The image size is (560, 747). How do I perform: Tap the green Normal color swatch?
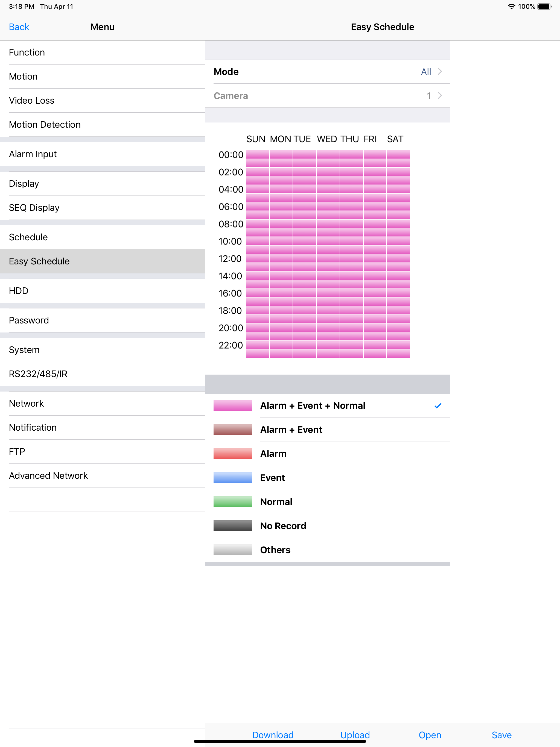pyautogui.click(x=232, y=501)
